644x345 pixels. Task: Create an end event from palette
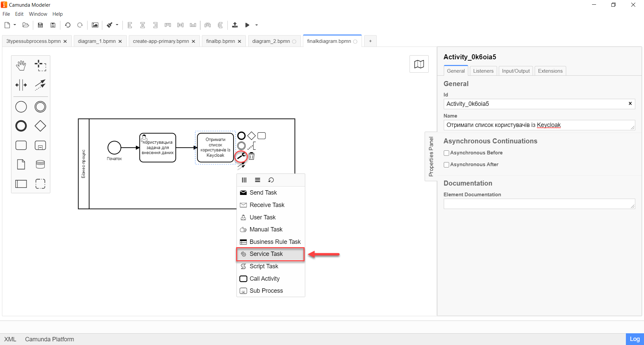(21, 126)
